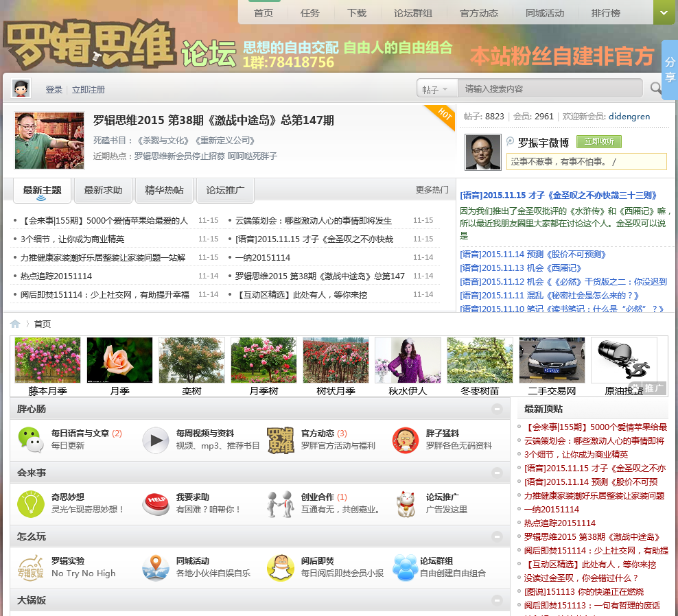
Task: Open the 帖子 search type dropdown
Action: 437,89
